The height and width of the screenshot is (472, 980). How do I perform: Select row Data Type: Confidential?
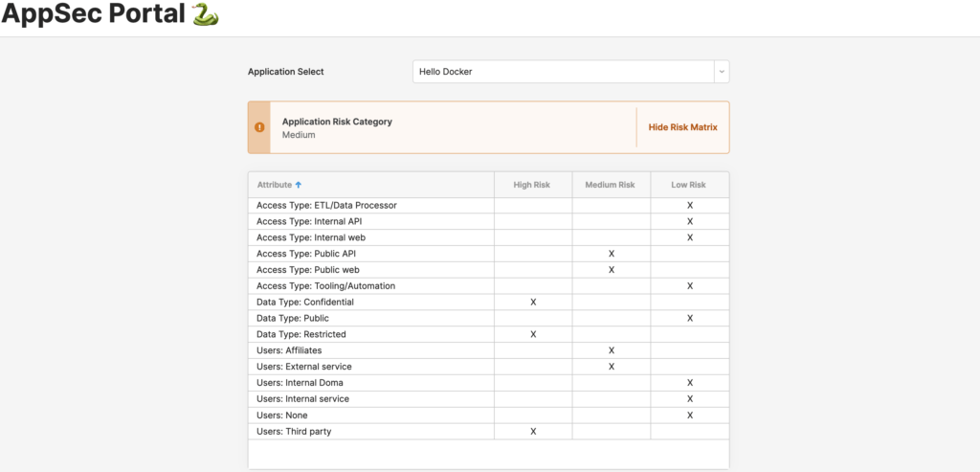pyautogui.click(x=489, y=302)
